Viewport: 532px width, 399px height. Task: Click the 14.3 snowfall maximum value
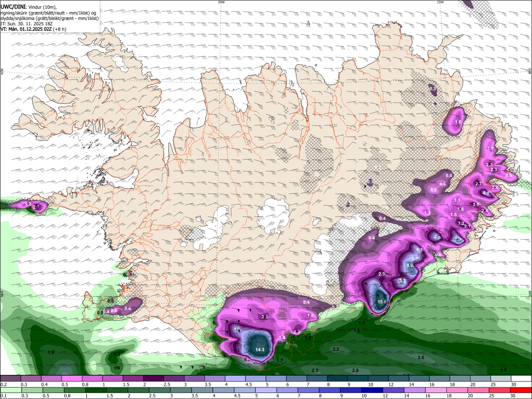coord(260,350)
